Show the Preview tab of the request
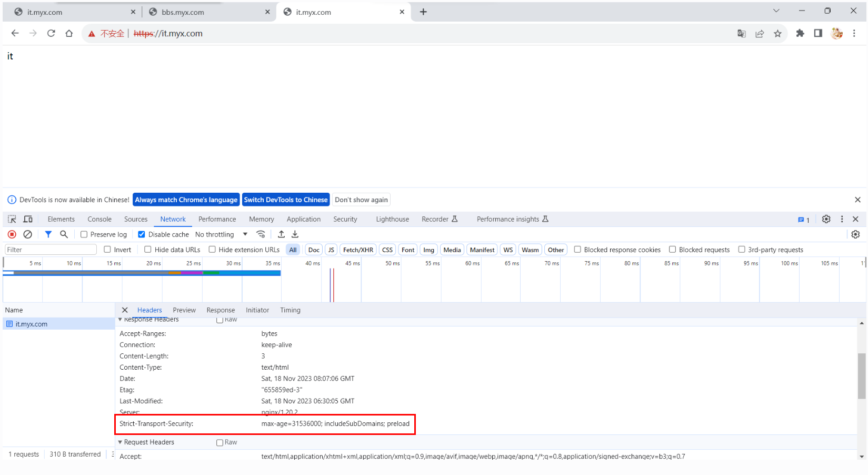The width and height of the screenshot is (868, 475). pyautogui.click(x=184, y=310)
